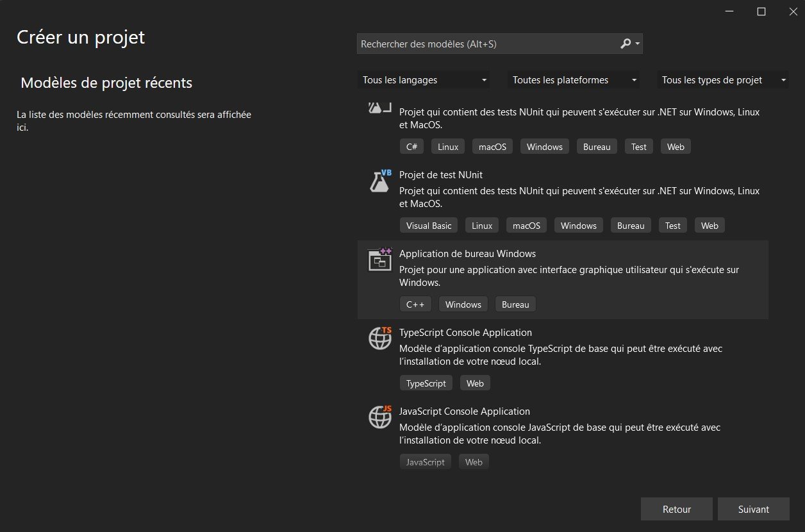
Task: Maximize the window
Action: tap(761, 12)
